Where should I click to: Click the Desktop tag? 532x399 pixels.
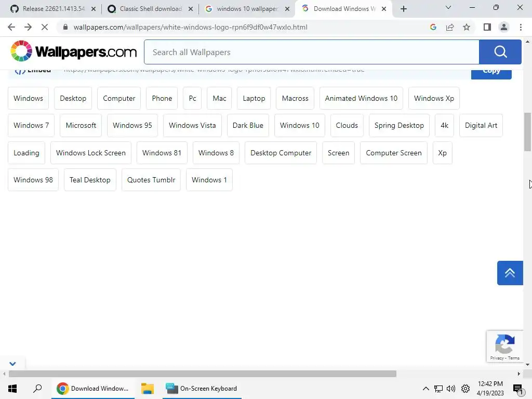point(73,98)
